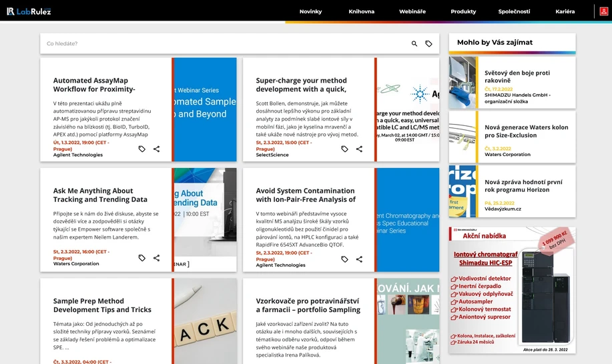
Task: Click thumbnail of Horizon program article
Action: tap(462, 191)
